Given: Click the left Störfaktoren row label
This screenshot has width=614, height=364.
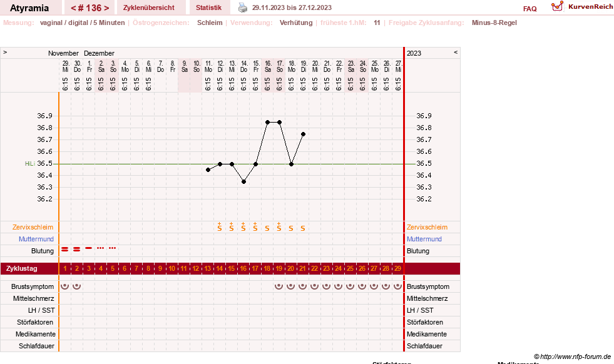Looking at the screenshot, I should (35, 322).
